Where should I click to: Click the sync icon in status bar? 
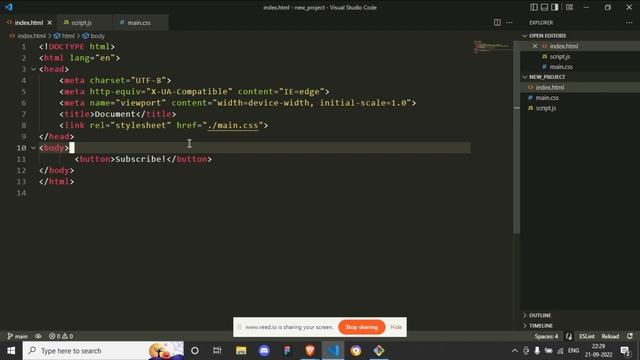[x=630, y=336]
